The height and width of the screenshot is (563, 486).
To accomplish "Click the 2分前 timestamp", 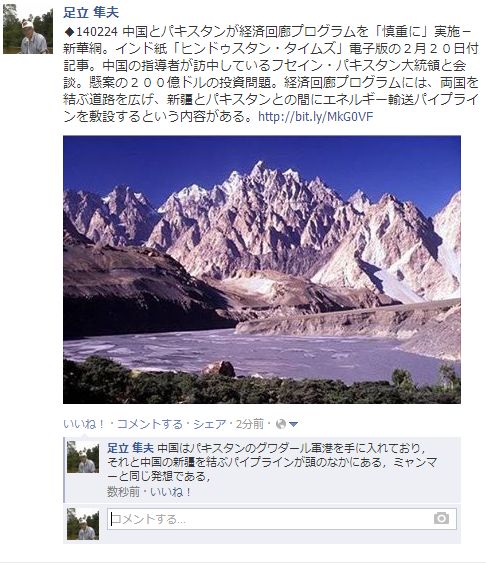I will [250, 424].
